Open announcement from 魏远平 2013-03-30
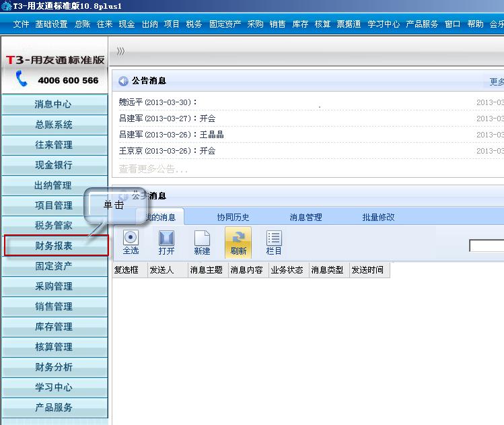Image resolution: width=504 pixels, height=425 pixels. coord(158,102)
